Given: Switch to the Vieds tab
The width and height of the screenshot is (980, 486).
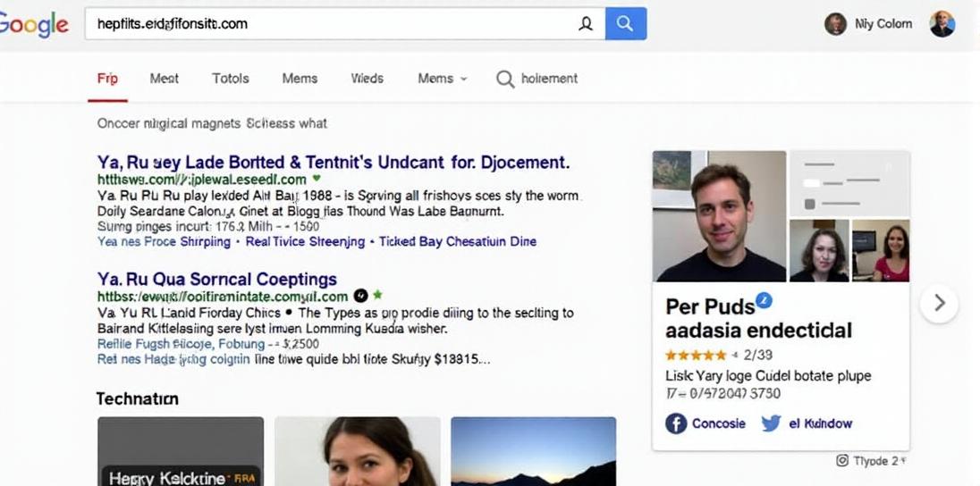Looking at the screenshot, I should pos(367,79).
